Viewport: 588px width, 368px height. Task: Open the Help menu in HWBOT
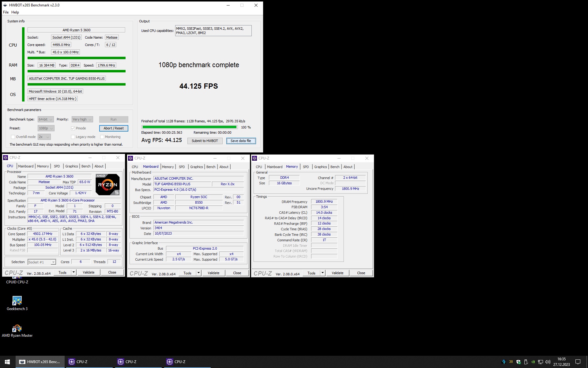[x=15, y=12]
